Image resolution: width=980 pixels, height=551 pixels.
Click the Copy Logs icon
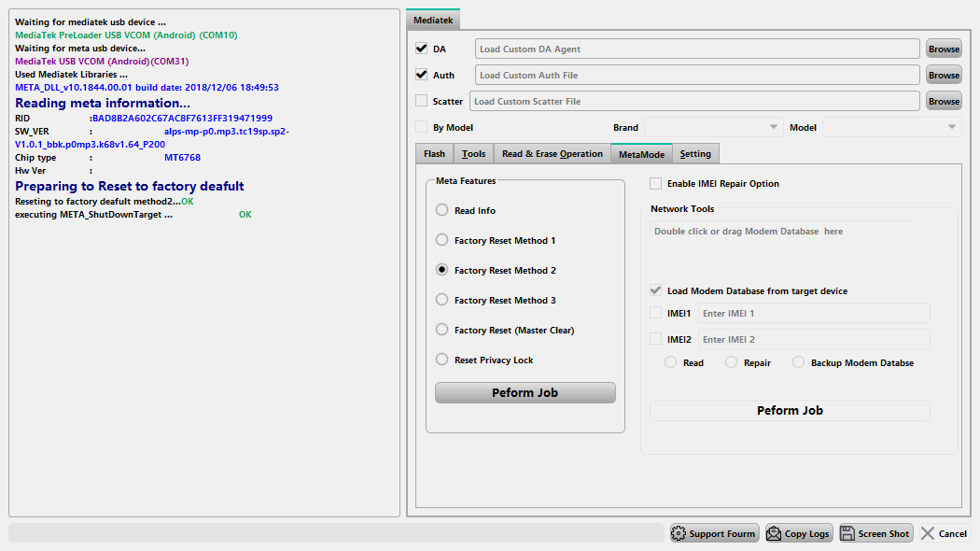click(774, 533)
